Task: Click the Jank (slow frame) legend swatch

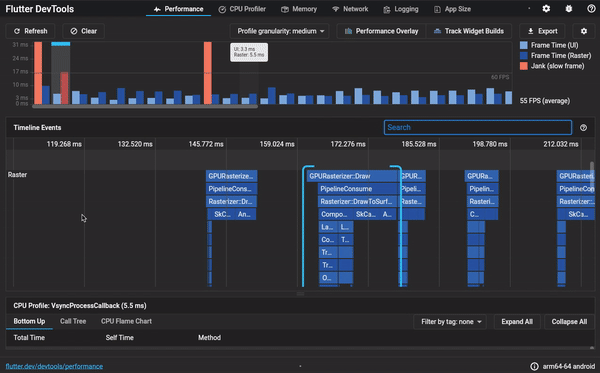Action: pyautogui.click(x=523, y=66)
